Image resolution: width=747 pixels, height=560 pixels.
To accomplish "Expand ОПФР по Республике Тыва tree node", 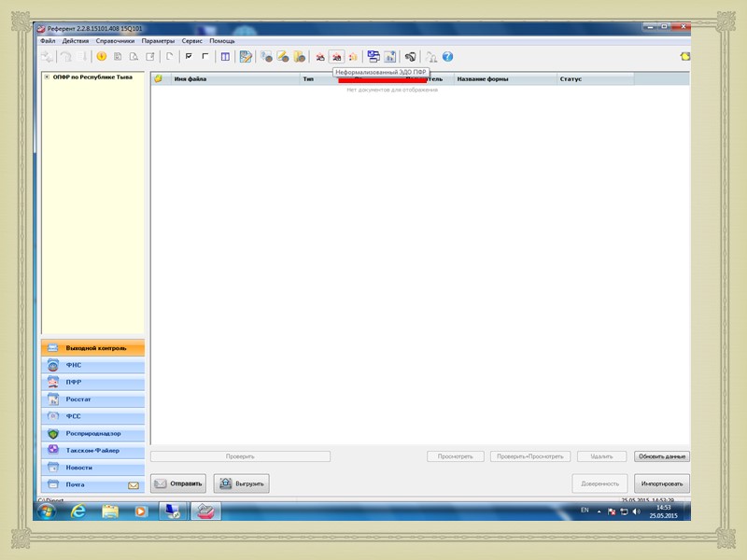I will point(48,77).
